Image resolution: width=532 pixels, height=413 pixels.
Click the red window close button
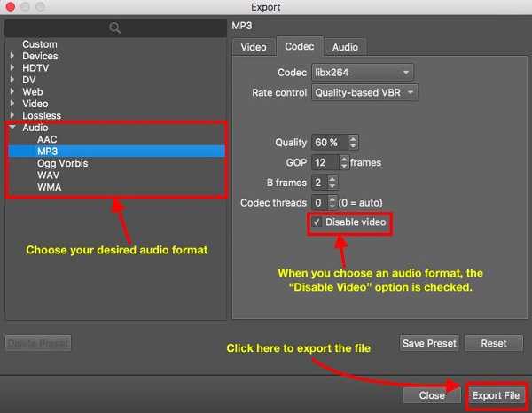click(x=11, y=7)
